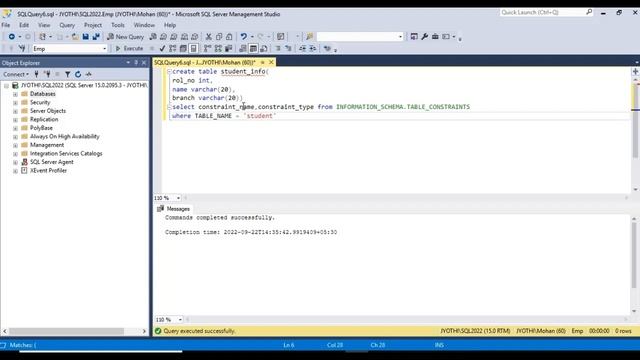This screenshot has height=360, width=640.
Task: Open the Find combo box dropdown arrow
Action: point(400,37)
